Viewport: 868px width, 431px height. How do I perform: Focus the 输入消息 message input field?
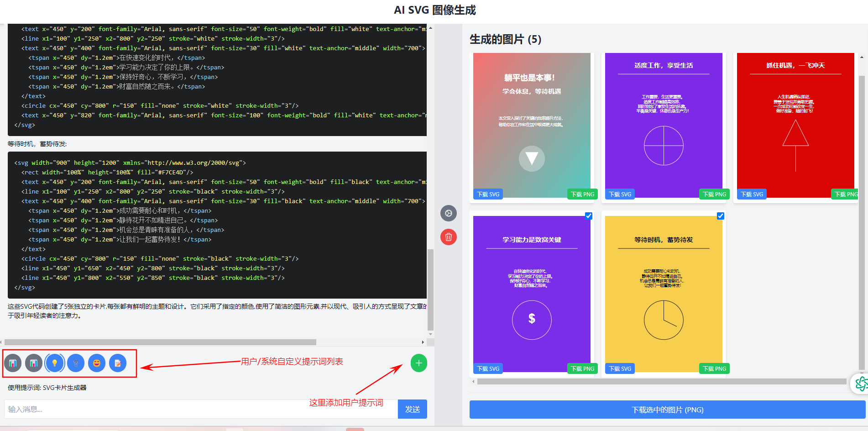(x=201, y=409)
